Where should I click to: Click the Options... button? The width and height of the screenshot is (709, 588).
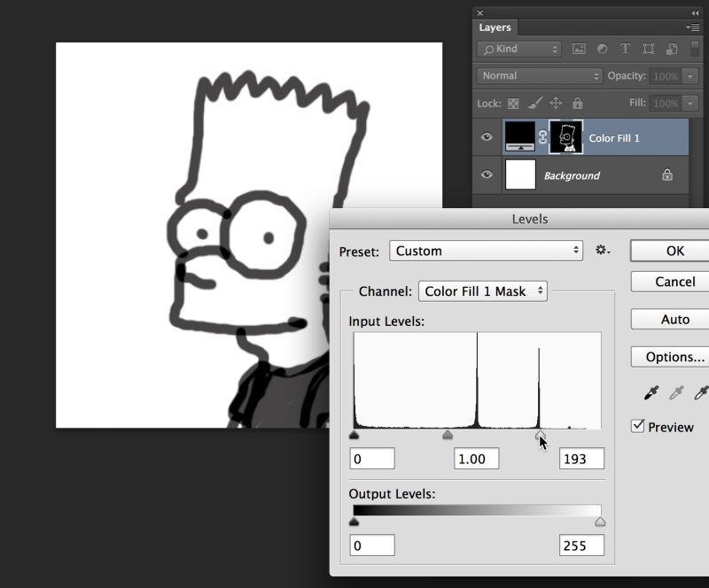[670, 357]
